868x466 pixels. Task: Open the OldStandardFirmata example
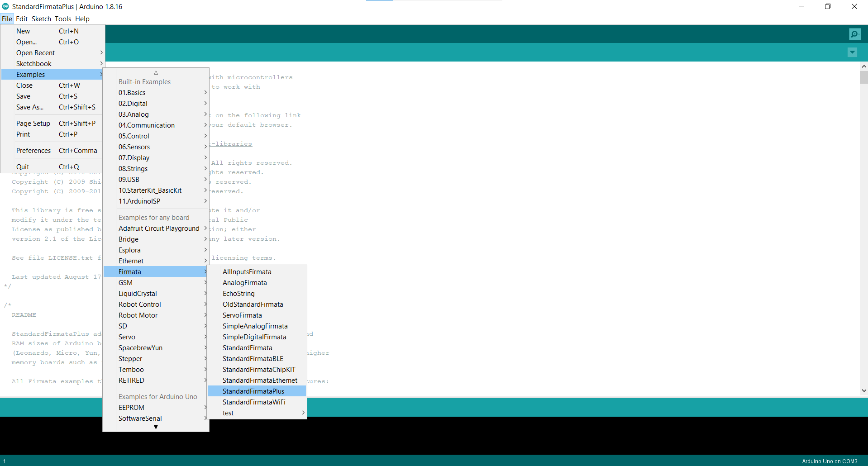[257, 304]
